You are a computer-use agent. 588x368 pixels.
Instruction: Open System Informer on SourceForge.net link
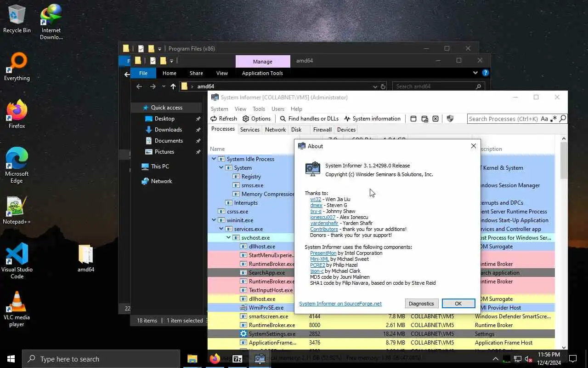click(340, 304)
